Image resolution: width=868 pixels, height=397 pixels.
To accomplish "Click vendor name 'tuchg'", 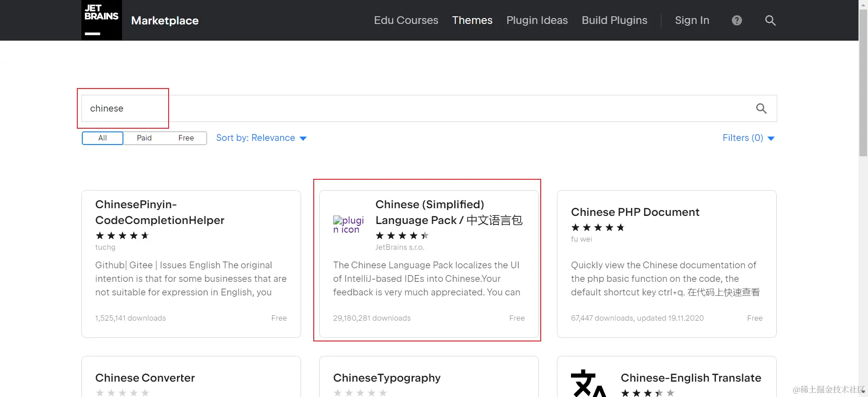I will pyautogui.click(x=105, y=247).
